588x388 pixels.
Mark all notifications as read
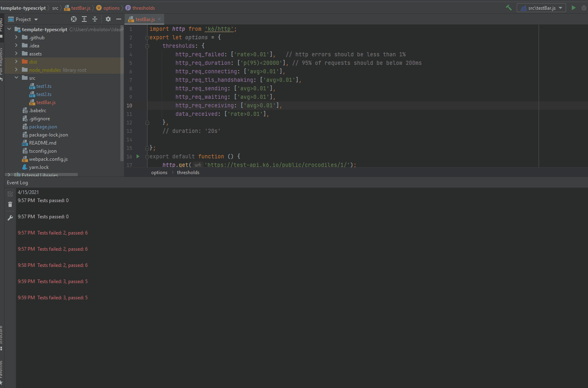pyautogui.click(x=10, y=194)
